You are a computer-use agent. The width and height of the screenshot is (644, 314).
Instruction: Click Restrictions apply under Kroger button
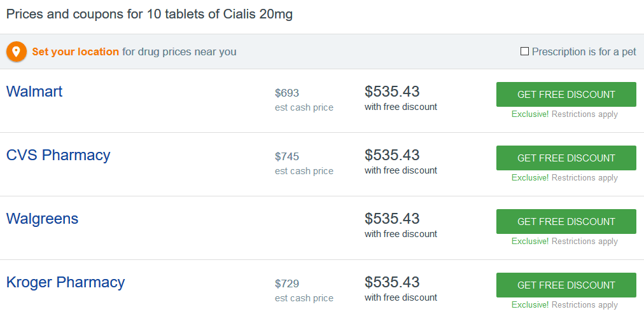tap(584, 305)
